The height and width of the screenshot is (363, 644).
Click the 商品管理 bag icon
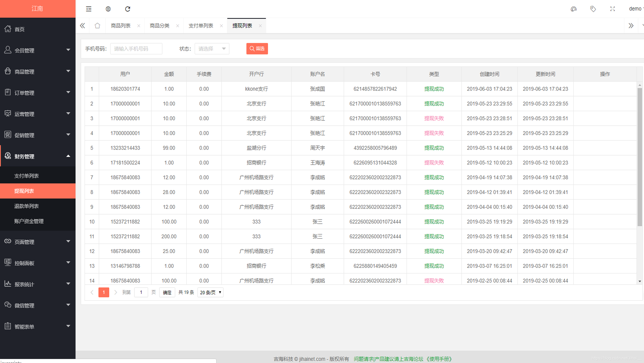coord(8,71)
